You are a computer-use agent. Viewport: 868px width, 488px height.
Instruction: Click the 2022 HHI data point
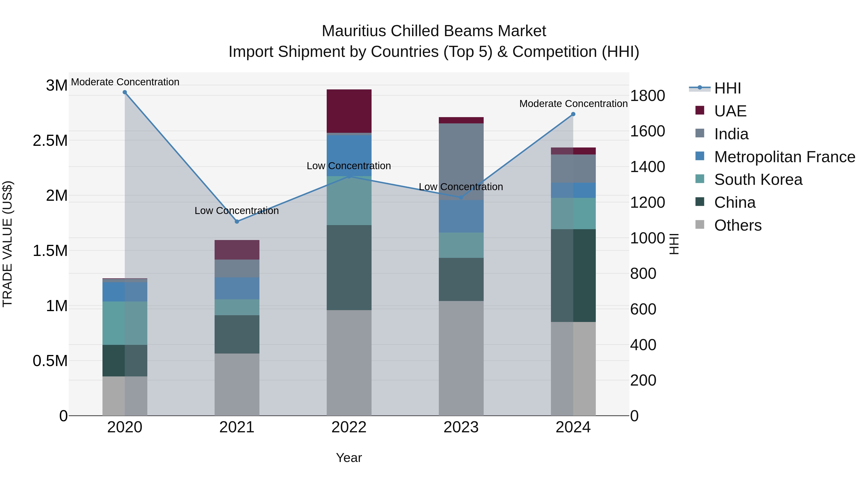coord(349,176)
